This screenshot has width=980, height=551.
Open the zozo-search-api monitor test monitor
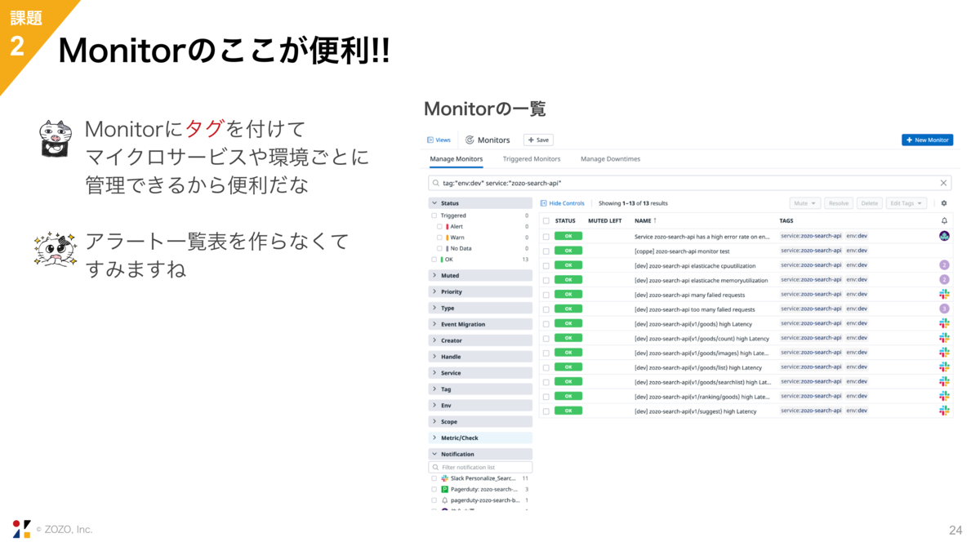[682, 251]
